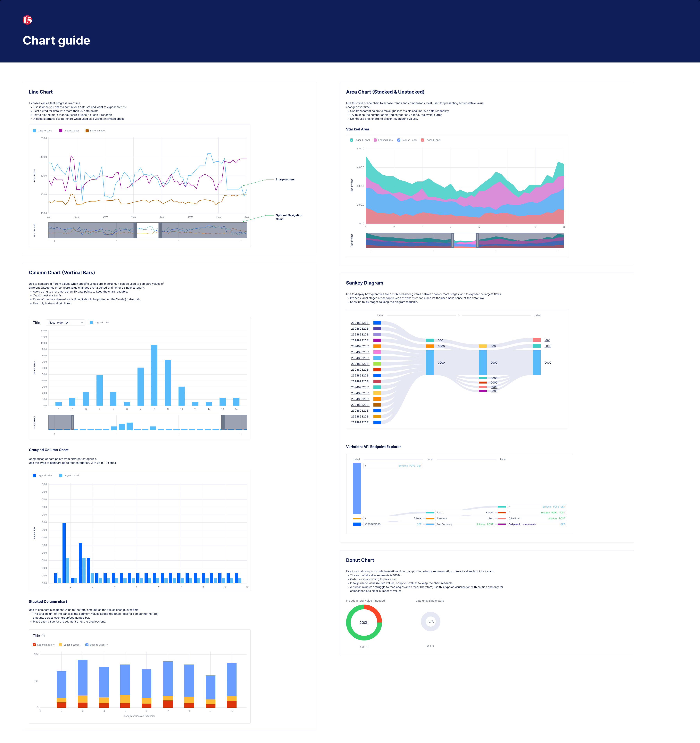
Task: Expand the yellow Legend Label dropdown chevron
Action: coord(80,645)
